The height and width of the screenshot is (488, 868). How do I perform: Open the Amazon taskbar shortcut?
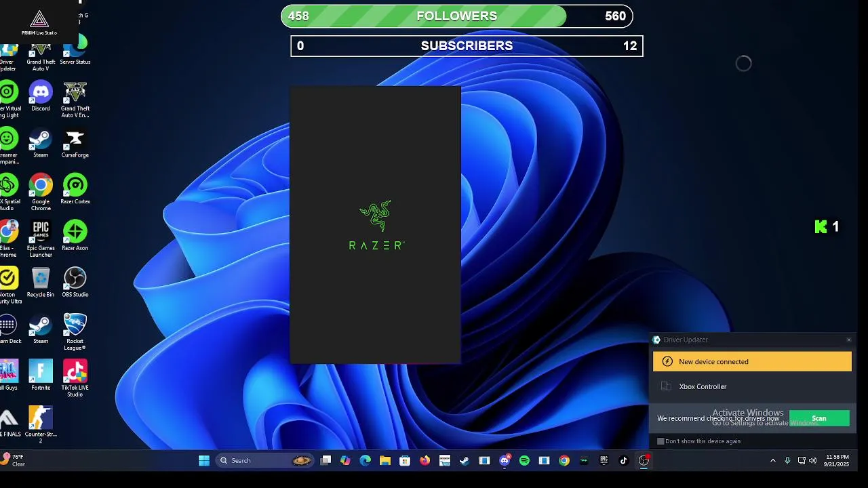[x=445, y=461]
